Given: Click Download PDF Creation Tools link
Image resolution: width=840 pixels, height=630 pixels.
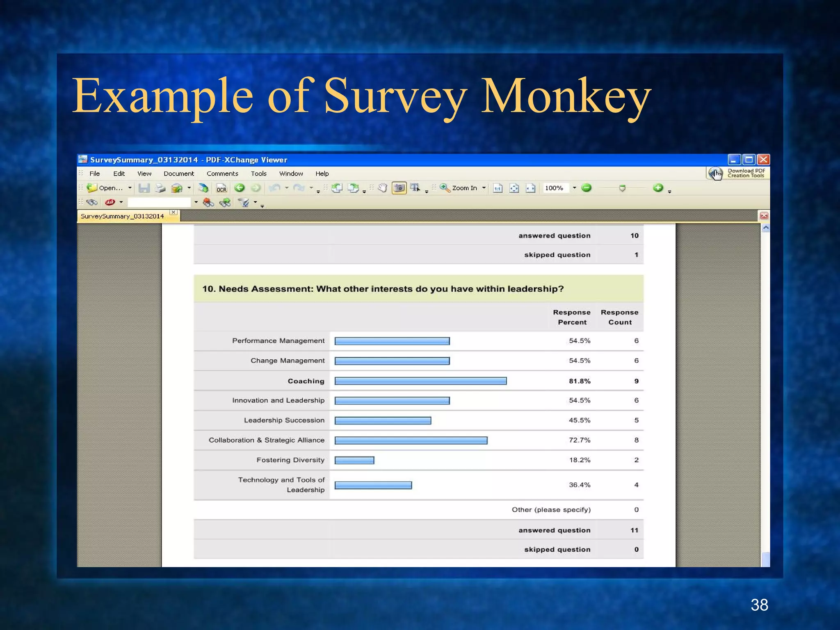Looking at the screenshot, I should [746, 173].
